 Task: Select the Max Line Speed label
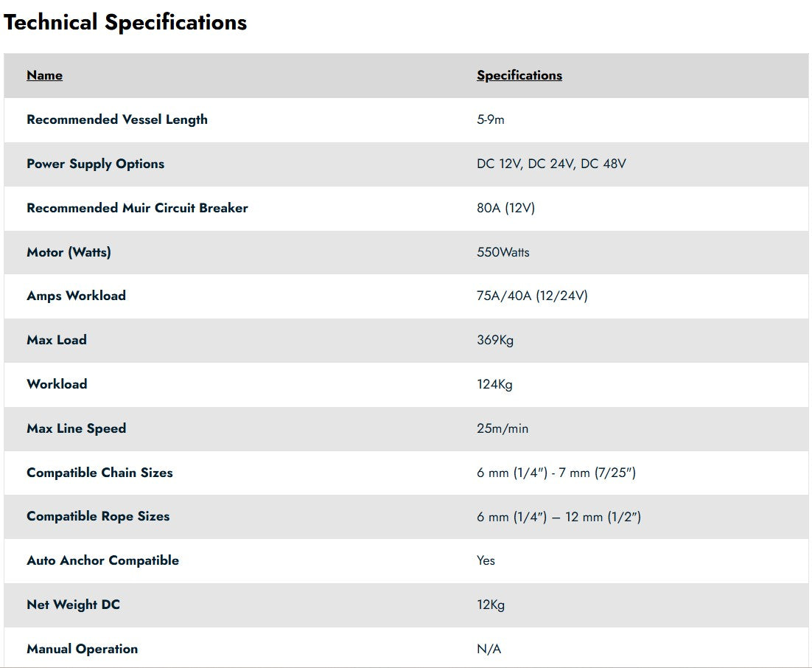pyautogui.click(x=76, y=428)
